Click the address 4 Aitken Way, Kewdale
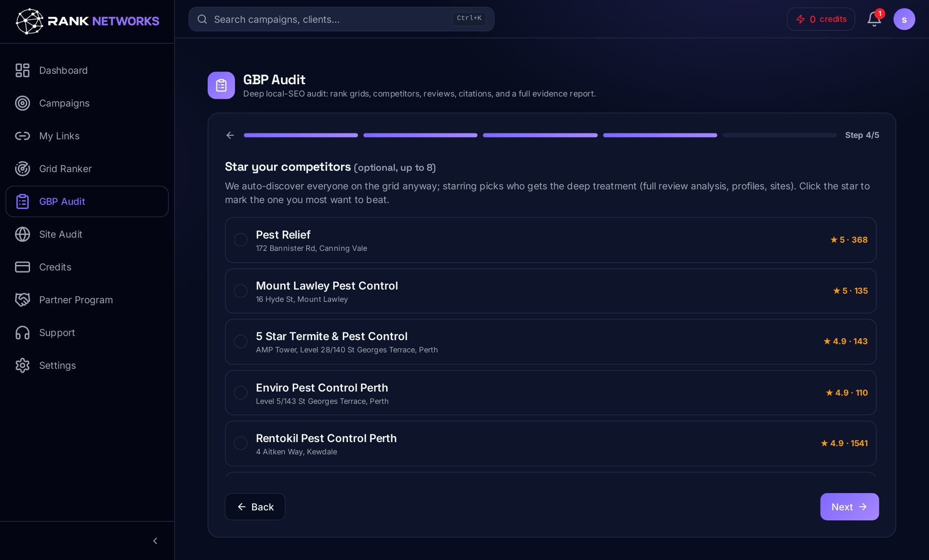Image resolution: width=929 pixels, height=560 pixels. point(296,452)
